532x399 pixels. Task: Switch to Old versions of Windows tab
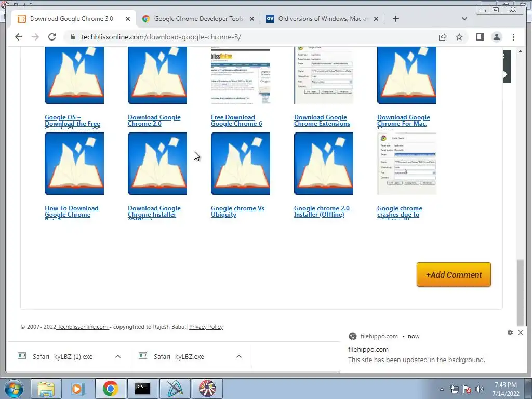point(322,19)
